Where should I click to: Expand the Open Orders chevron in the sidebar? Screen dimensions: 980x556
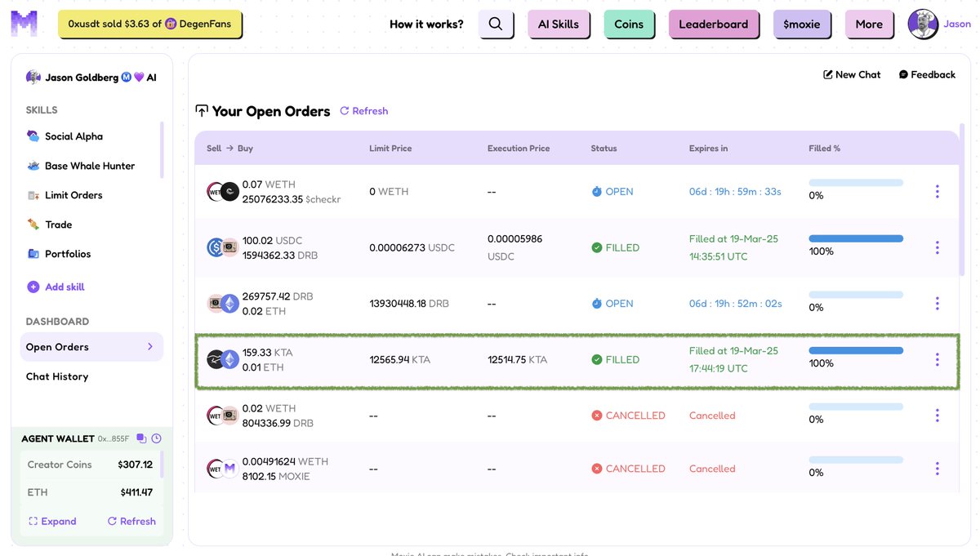(x=149, y=347)
